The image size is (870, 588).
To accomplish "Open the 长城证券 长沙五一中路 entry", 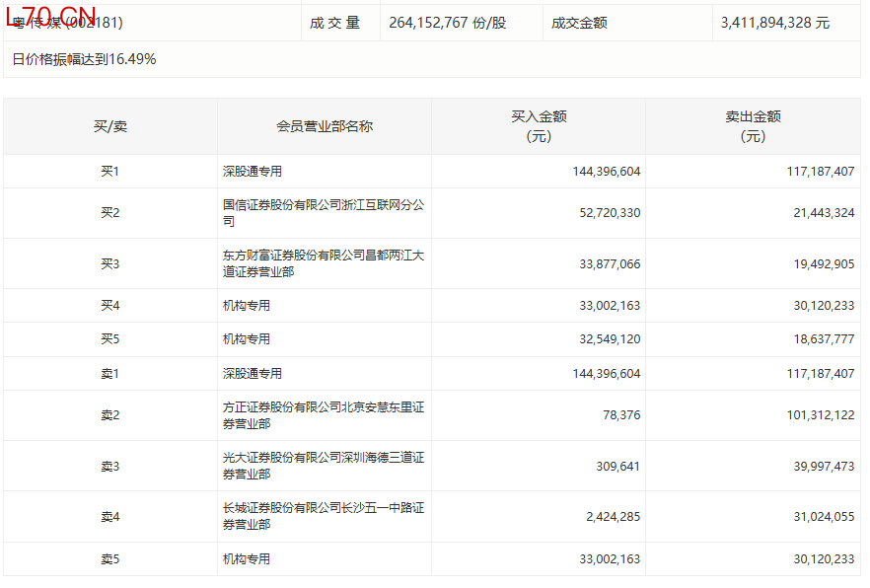I will (324, 516).
